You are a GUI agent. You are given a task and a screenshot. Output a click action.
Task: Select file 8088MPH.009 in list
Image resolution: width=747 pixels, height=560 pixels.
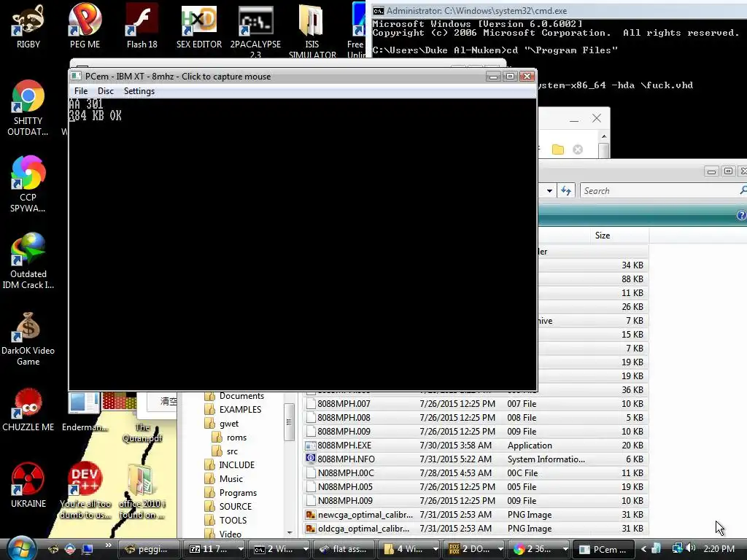pos(475,432)
